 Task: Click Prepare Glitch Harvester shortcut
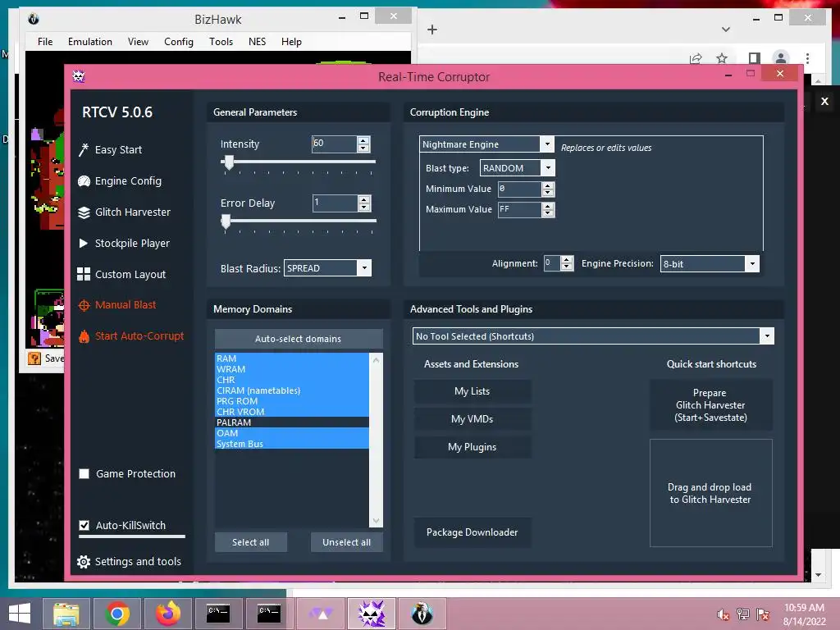pos(711,405)
